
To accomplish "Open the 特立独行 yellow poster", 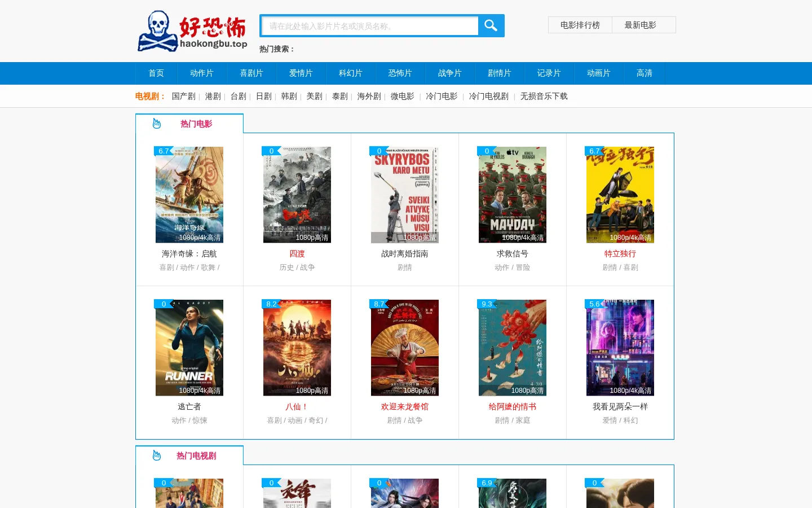I will pos(620,195).
